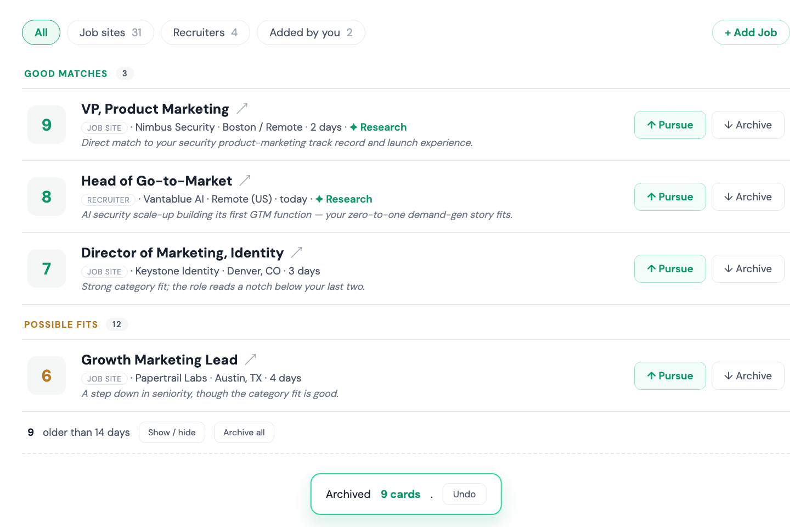812x527 pixels.
Task: Click score badge 6 for Growth Marketing Lead
Action: pyautogui.click(x=47, y=375)
